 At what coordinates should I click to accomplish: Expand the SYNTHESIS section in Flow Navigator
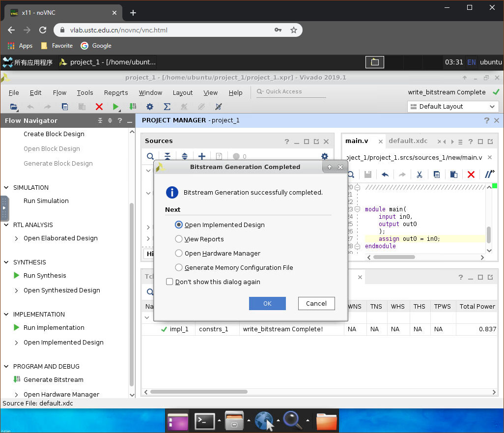6,262
